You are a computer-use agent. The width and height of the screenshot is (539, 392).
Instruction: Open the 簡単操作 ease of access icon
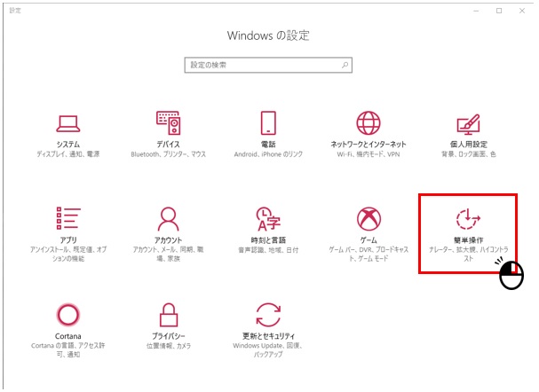pos(468,219)
